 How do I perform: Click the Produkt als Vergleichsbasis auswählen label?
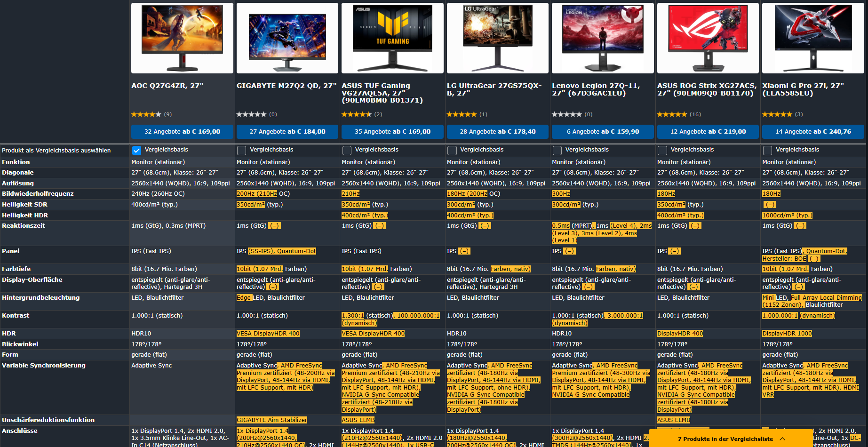(x=56, y=150)
